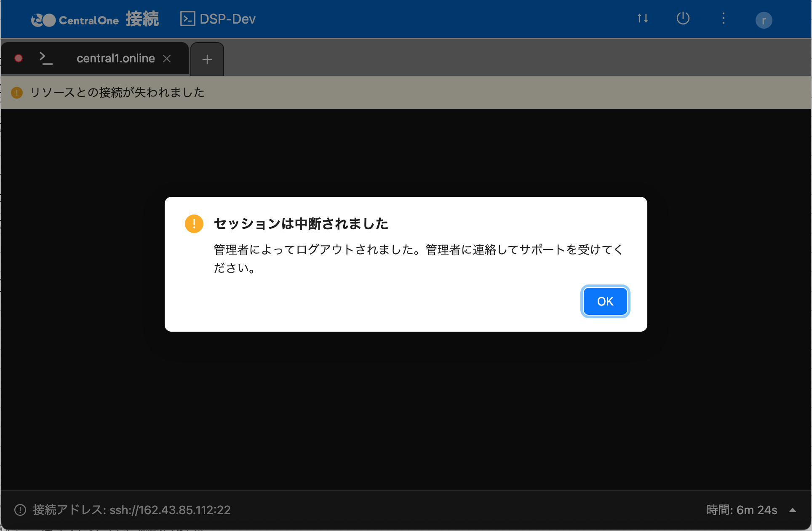
Task: Click the power disconnect icon
Action: tap(683, 19)
